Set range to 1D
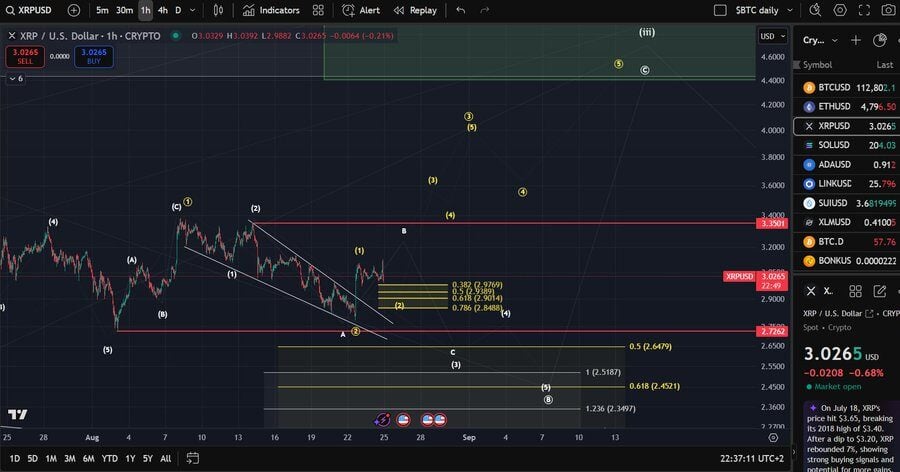900x472 pixels. point(14,458)
